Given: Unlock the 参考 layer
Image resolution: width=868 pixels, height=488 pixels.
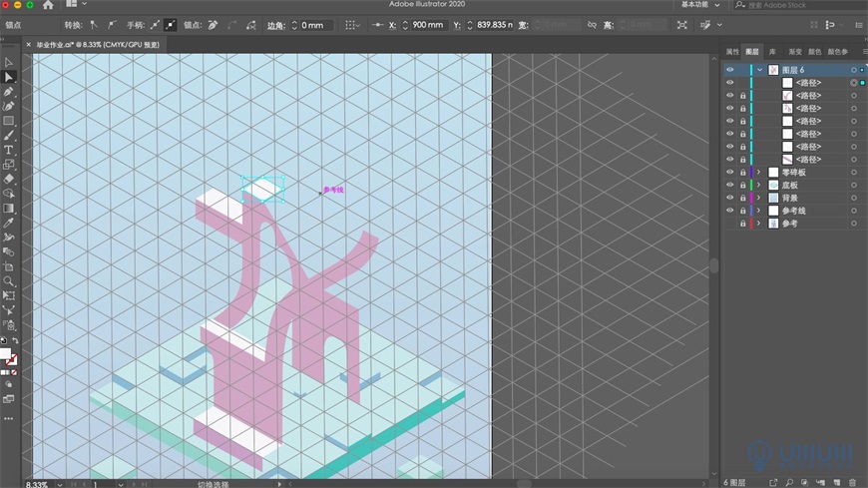Looking at the screenshot, I should (x=743, y=224).
